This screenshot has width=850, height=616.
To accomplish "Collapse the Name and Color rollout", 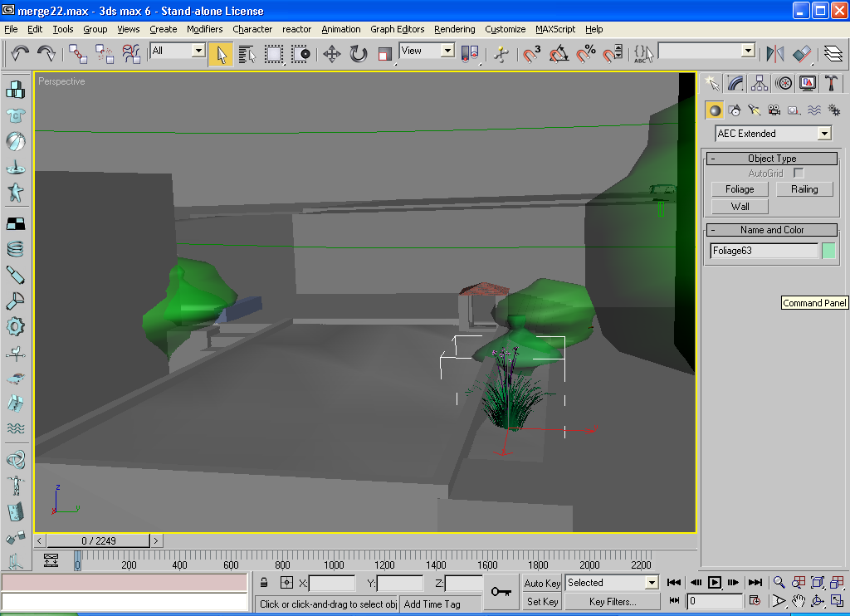I will [x=772, y=230].
